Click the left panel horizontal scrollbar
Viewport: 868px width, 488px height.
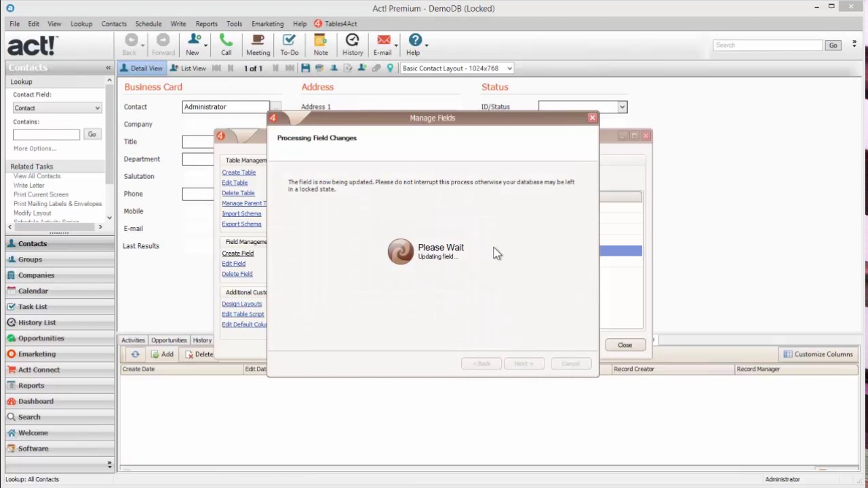pyautogui.click(x=55, y=226)
